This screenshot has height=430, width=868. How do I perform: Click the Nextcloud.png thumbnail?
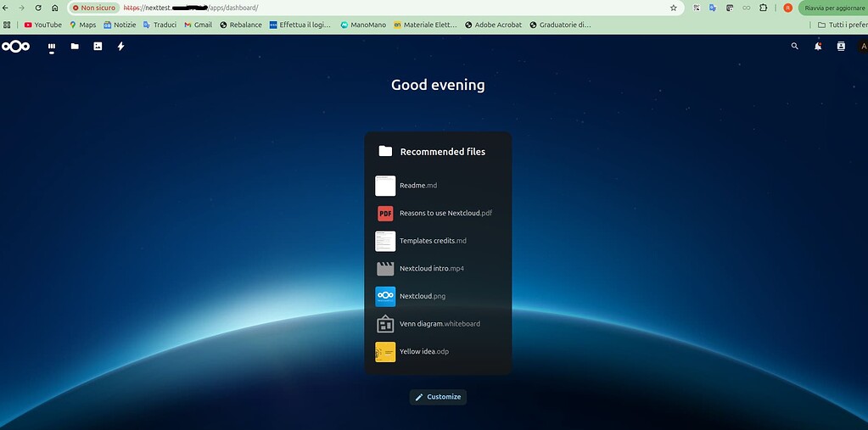pos(385,296)
